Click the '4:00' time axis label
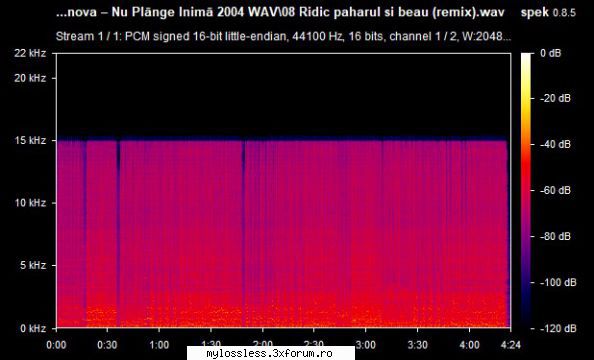Viewport: 594px width, 360px height. tap(469, 345)
